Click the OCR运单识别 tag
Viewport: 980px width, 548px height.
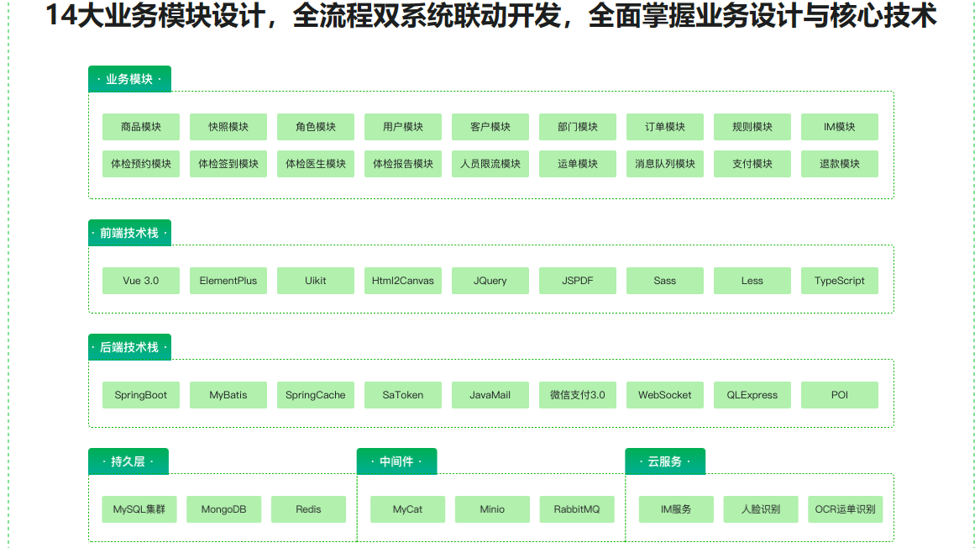(845, 510)
